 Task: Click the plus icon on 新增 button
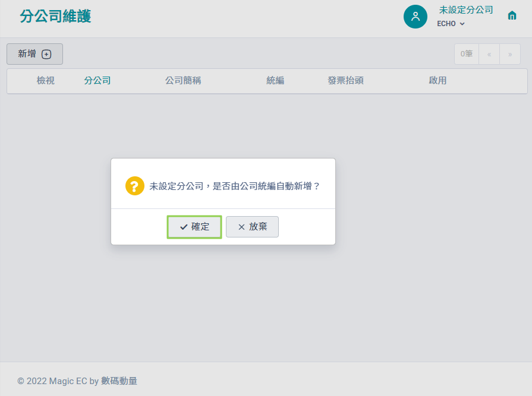(x=46, y=54)
